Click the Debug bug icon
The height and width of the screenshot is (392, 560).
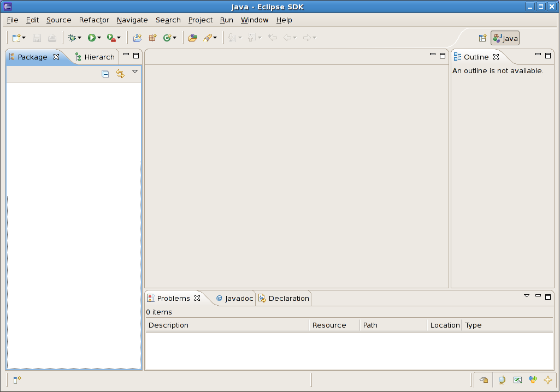point(72,38)
